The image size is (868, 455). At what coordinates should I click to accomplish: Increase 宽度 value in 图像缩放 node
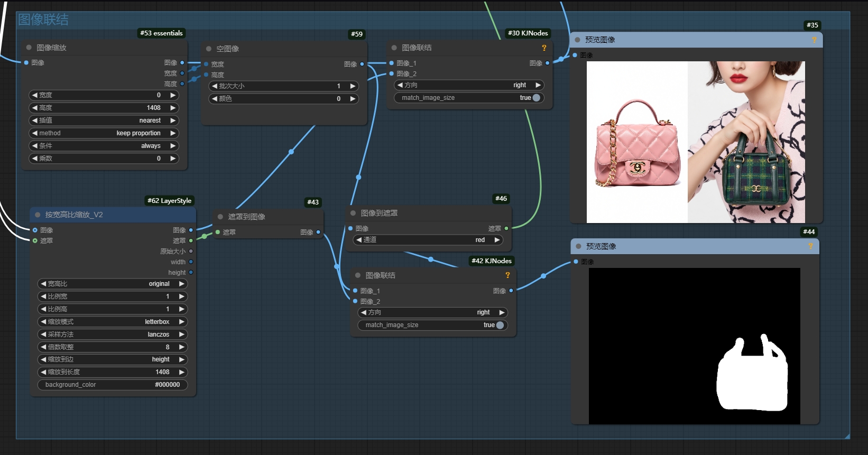(173, 95)
